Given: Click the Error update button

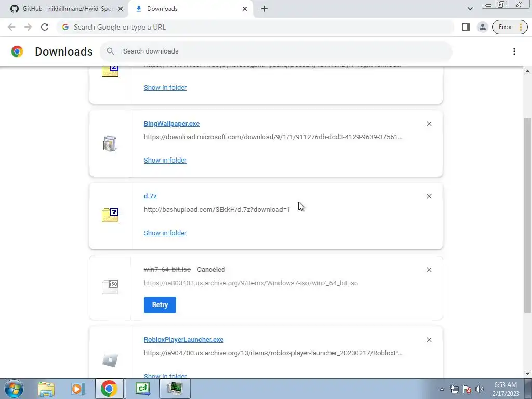Looking at the screenshot, I should pos(510,27).
